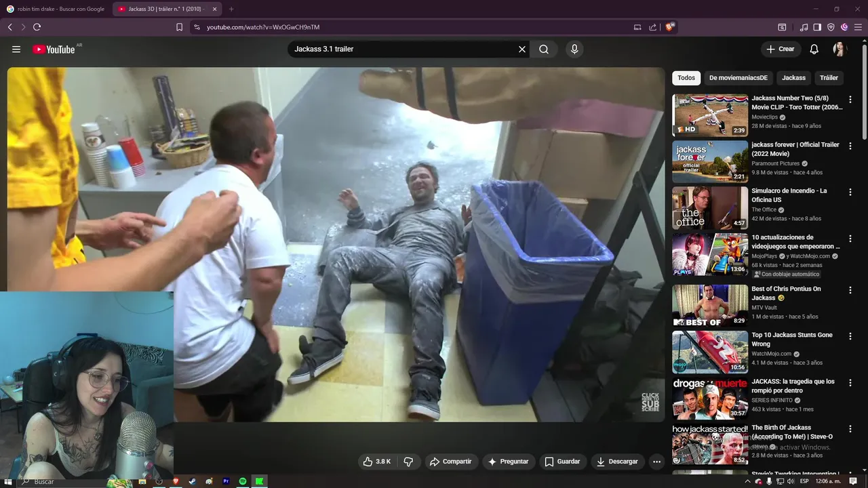Select the Todos filter chip
This screenshot has width=868, height=488.
[x=686, y=78]
